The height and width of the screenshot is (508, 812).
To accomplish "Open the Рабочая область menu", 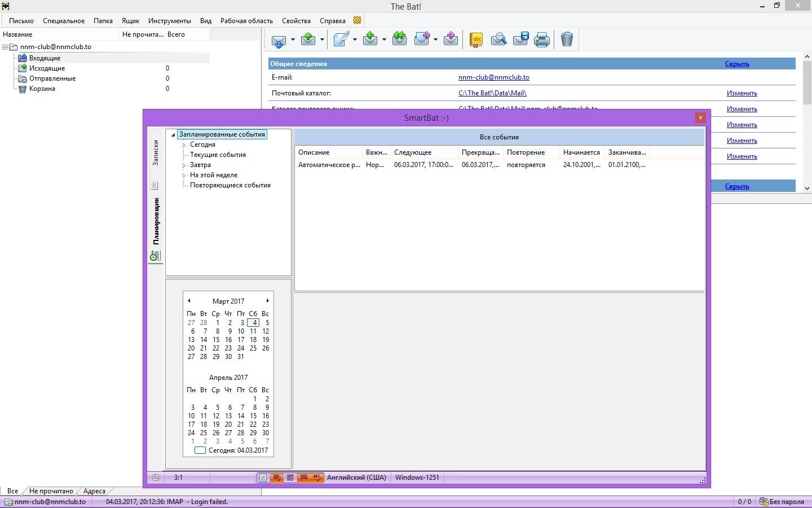I will (246, 21).
